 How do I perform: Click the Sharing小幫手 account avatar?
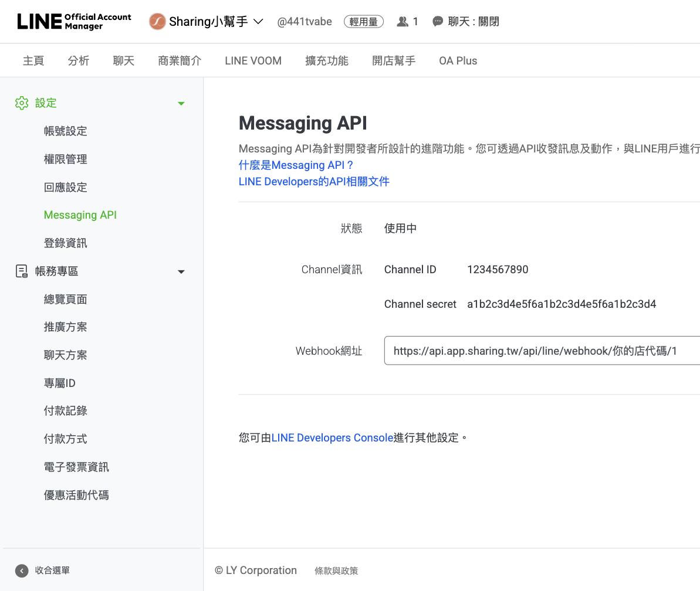[157, 22]
